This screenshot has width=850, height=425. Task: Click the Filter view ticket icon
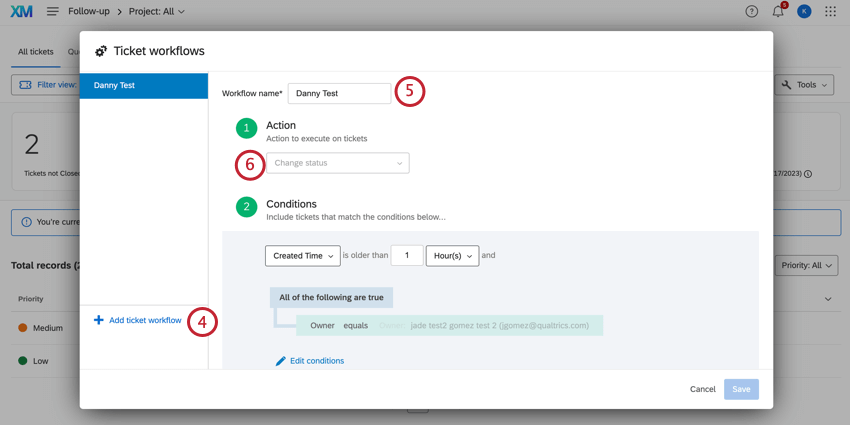[25, 85]
